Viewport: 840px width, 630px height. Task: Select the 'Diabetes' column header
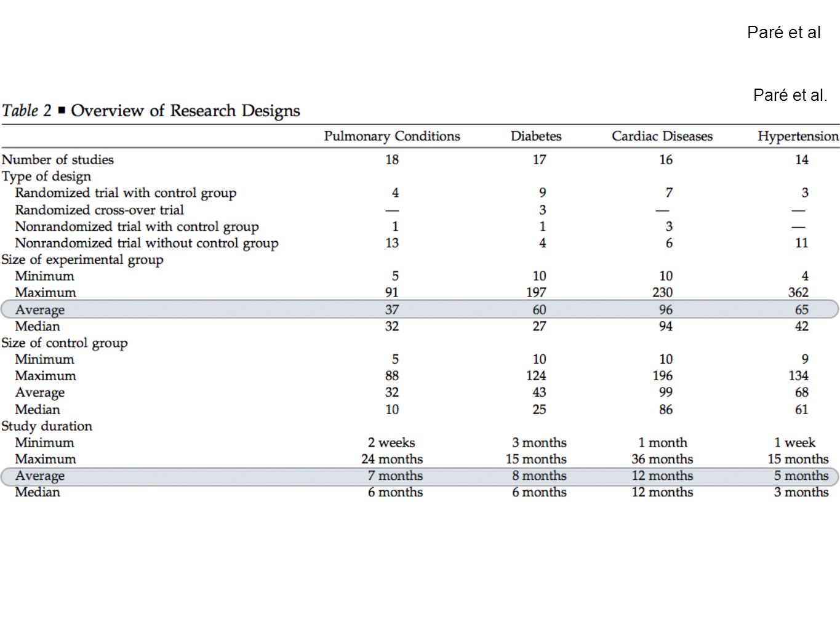click(536, 136)
